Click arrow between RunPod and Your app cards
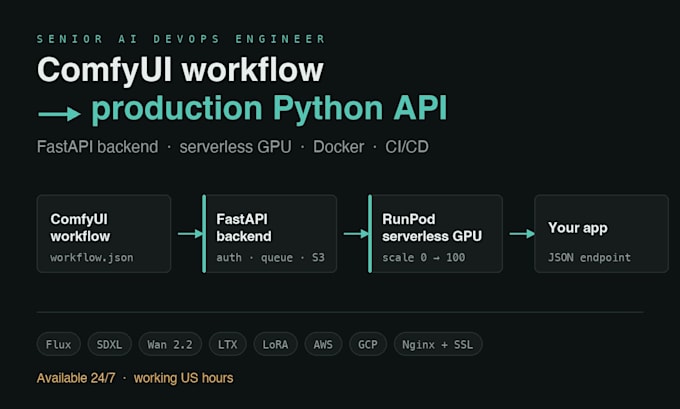Image resolution: width=680 pixels, height=409 pixels. tap(522, 234)
